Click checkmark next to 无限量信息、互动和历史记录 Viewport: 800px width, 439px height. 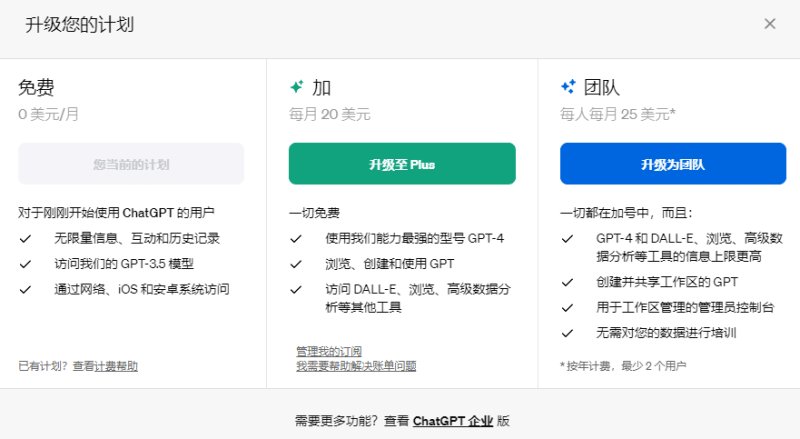26,238
